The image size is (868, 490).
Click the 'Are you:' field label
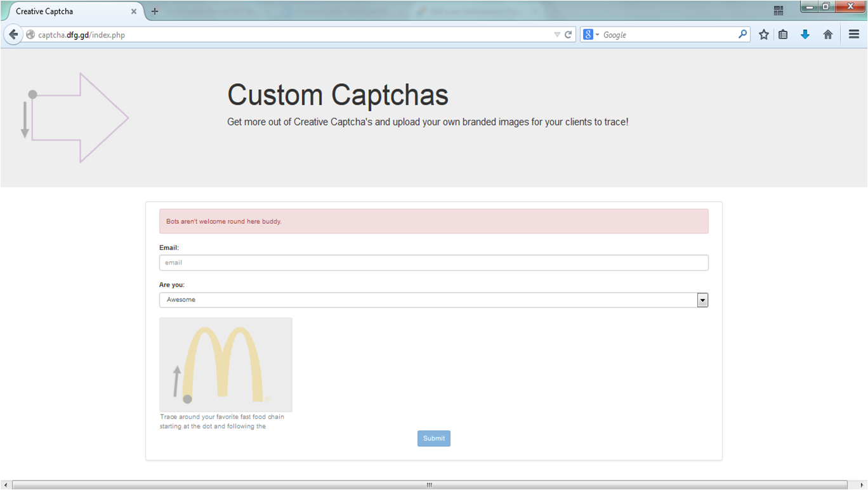tap(172, 285)
